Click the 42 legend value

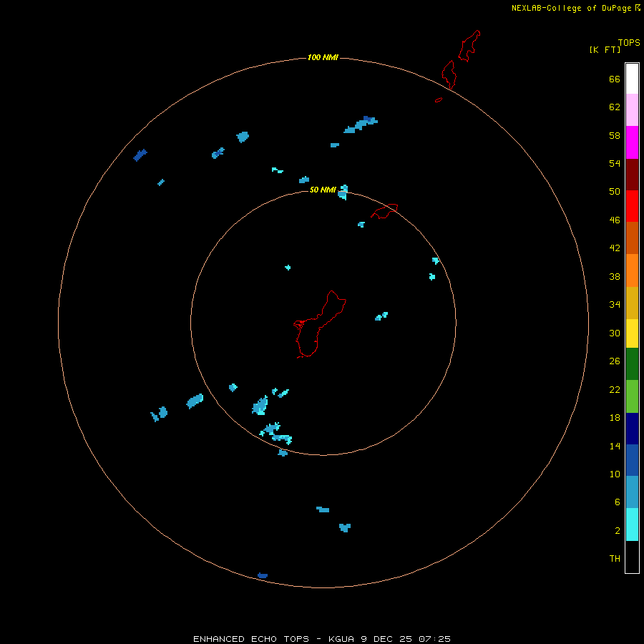pyautogui.click(x=615, y=248)
